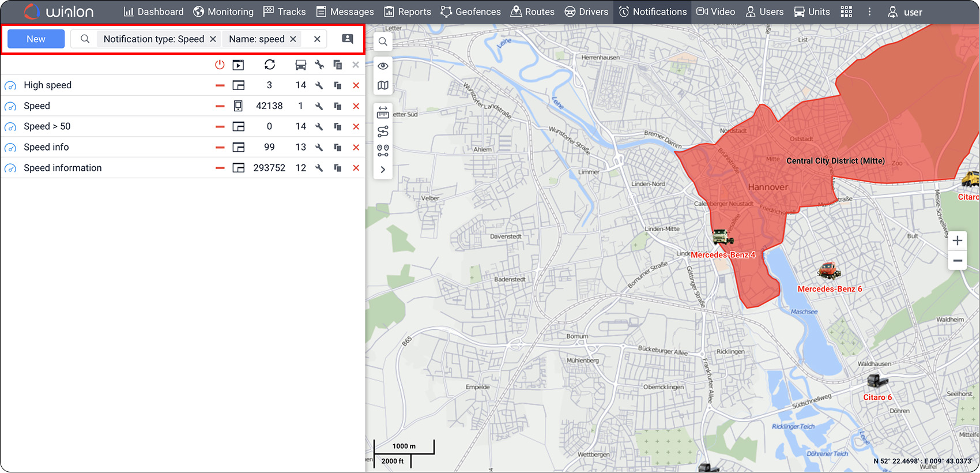Image resolution: width=980 pixels, height=473 pixels.
Task: Open the apps grid menu icon
Action: click(x=846, y=12)
